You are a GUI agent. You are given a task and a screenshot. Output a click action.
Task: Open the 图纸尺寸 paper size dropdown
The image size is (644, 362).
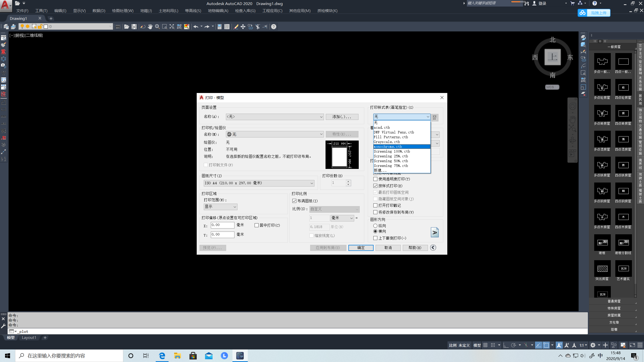point(259,183)
